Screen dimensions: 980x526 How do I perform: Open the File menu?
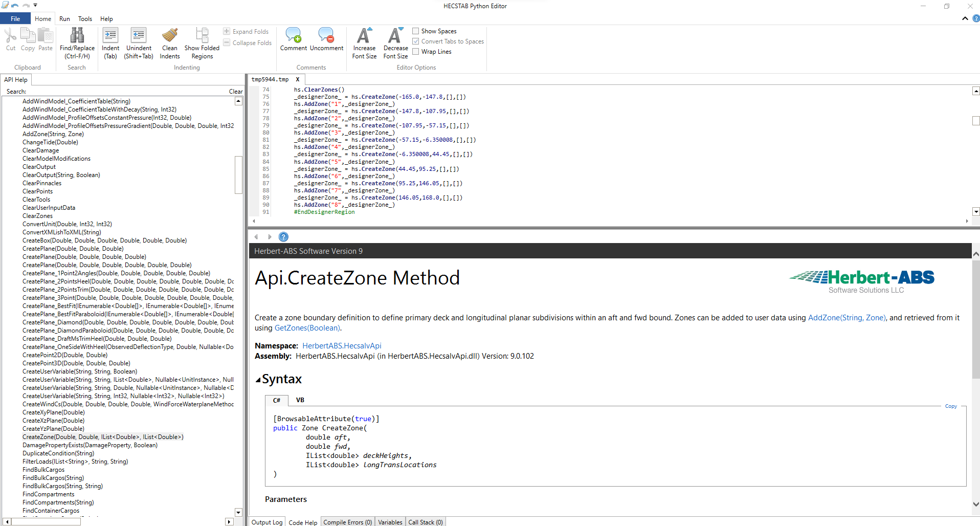[x=15, y=19]
